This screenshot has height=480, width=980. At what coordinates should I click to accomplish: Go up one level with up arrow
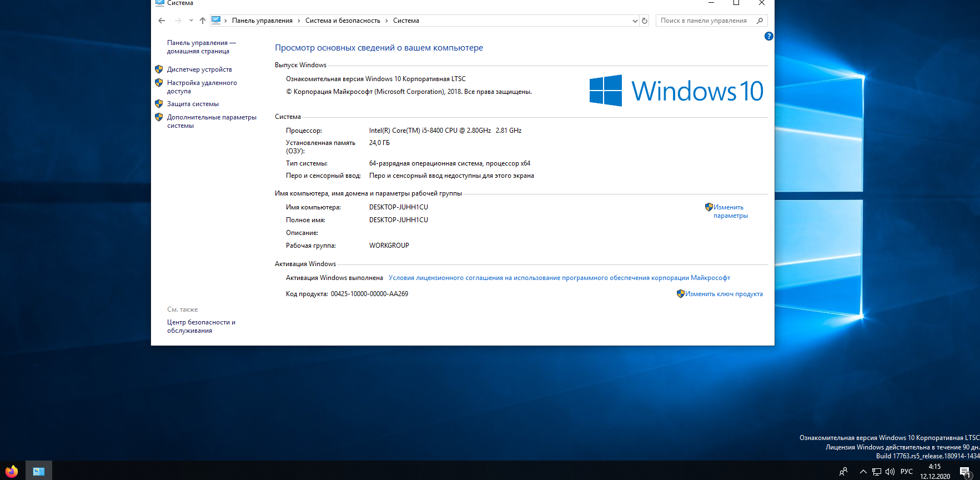click(203, 21)
